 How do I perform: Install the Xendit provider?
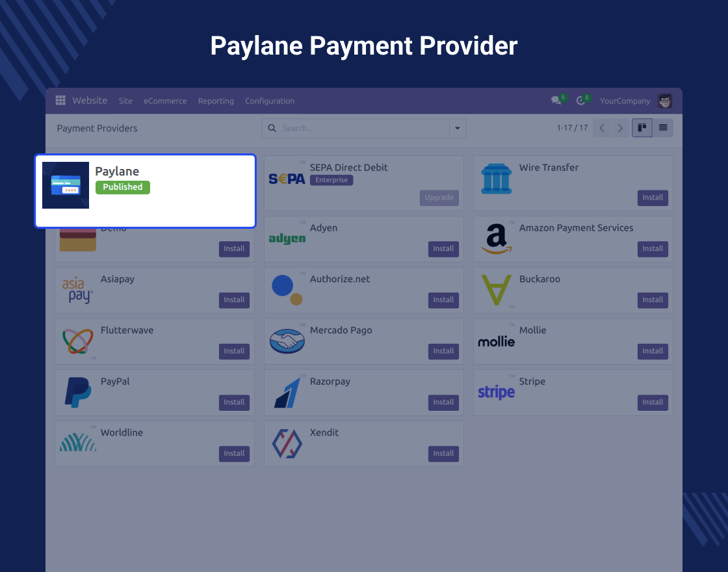(x=443, y=453)
